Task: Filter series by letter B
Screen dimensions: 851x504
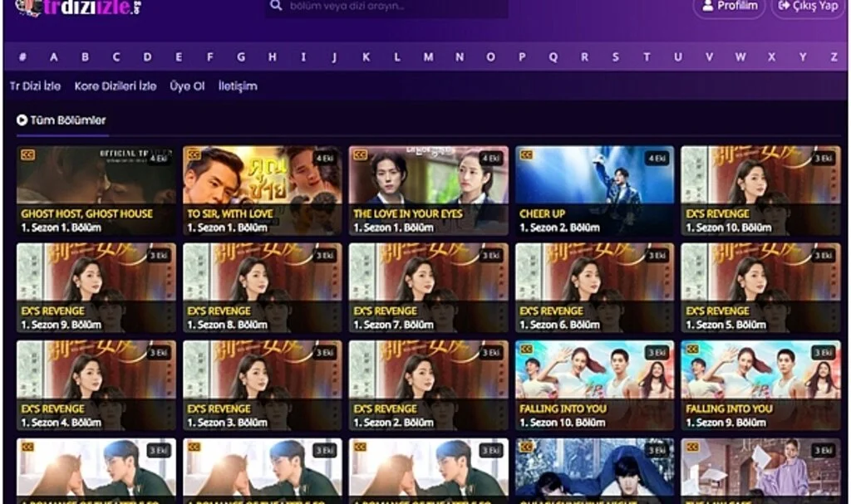Action: [86, 57]
